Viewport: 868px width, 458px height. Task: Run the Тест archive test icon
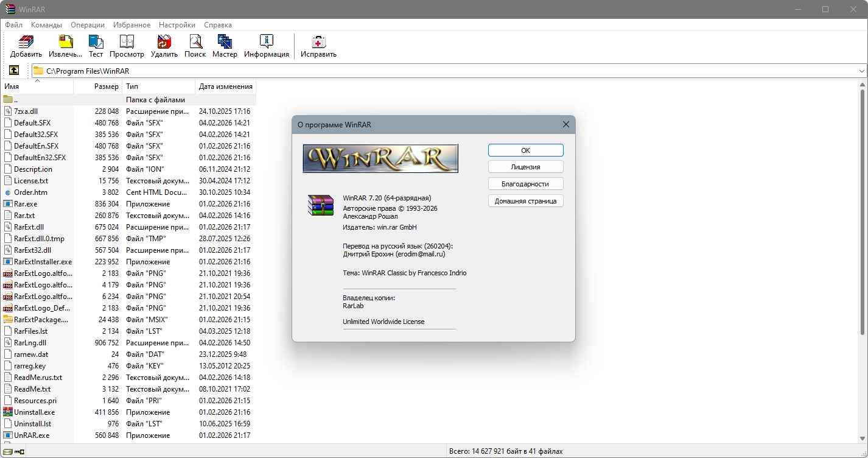point(96,46)
